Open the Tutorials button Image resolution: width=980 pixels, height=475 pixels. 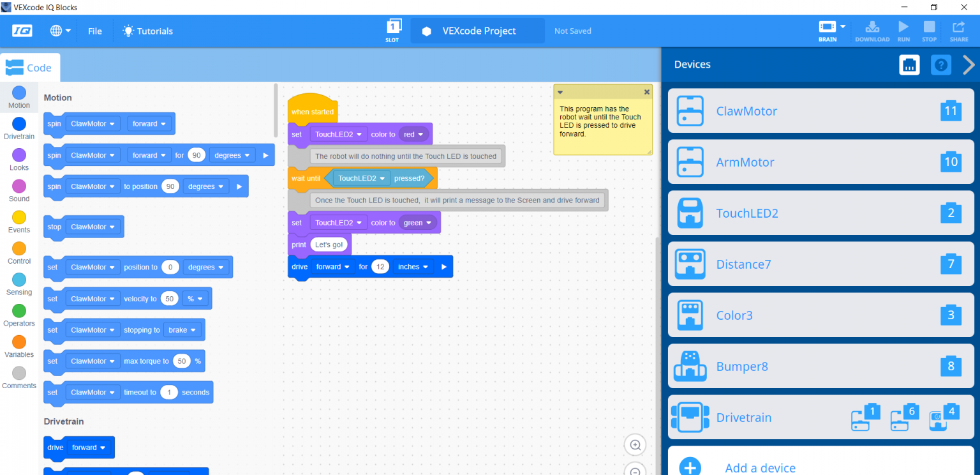click(x=147, y=31)
